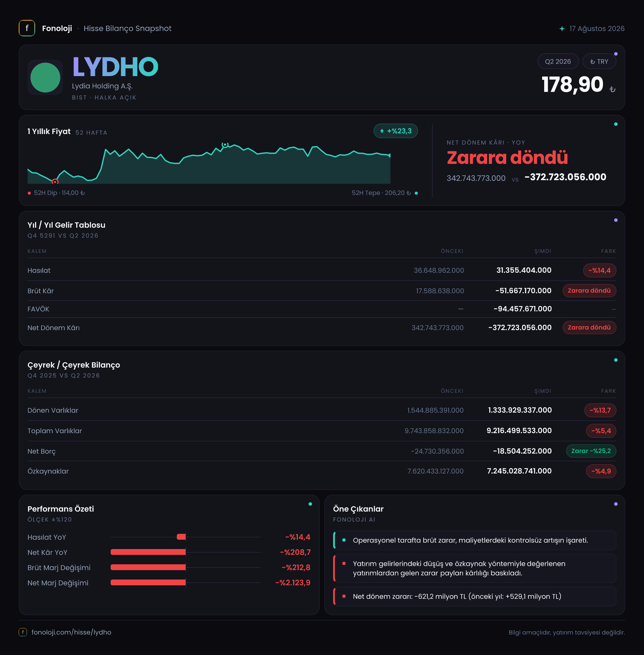Click the highlight about 'Operasyonel tarafta brüt zarar'
Viewport: 644px width, 655px height.
[x=475, y=540]
